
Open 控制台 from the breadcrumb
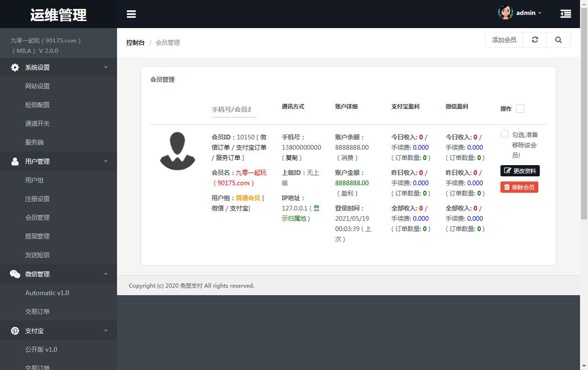135,42
